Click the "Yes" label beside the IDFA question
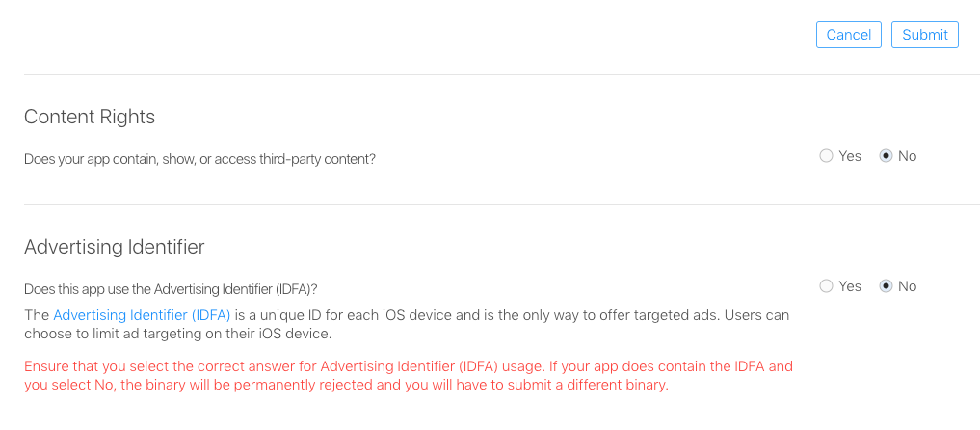980x430 pixels. point(850,286)
